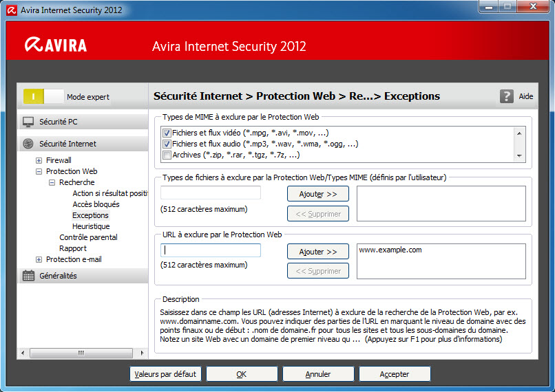Image resolution: width=555 pixels, height=392 pixels.
Task: Uncheck Fichiers et flux vidéo checkbox
Action: tap(167, 133)
